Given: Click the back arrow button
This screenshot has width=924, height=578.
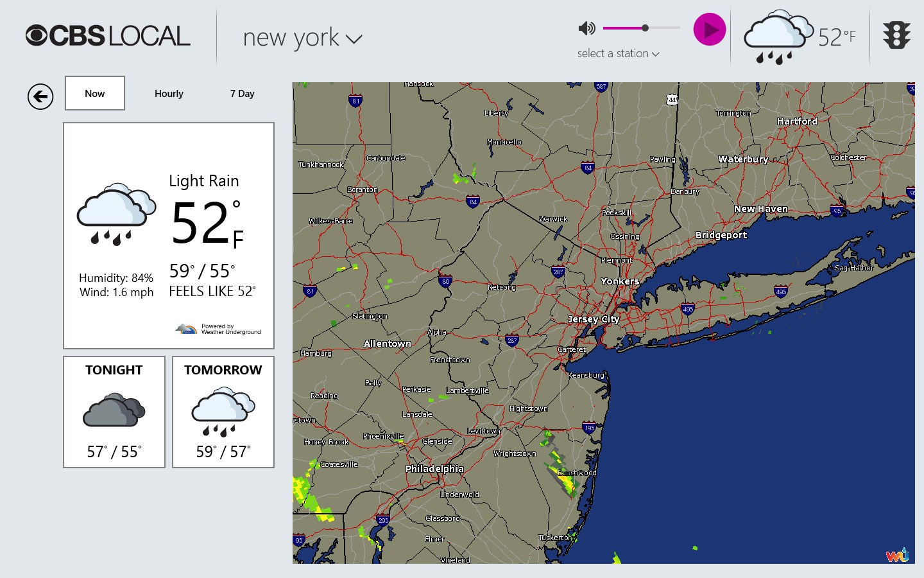Looking at the screenshot, I should (x=40, y=96).
